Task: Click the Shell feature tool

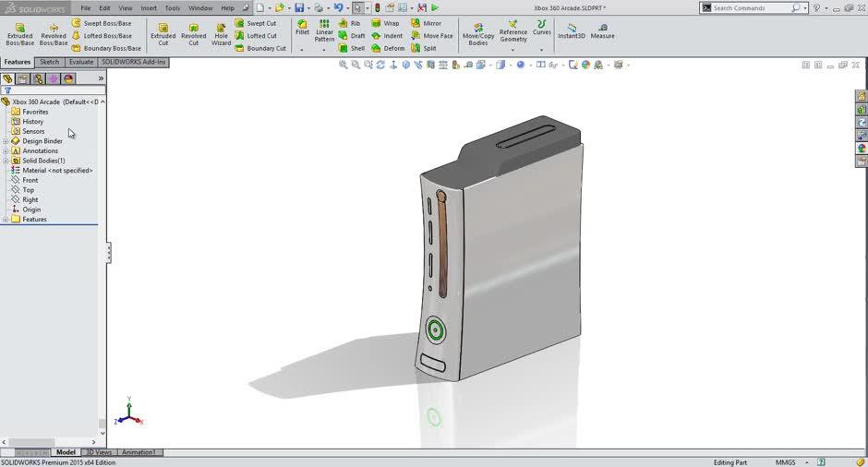Action: [352, 48]
